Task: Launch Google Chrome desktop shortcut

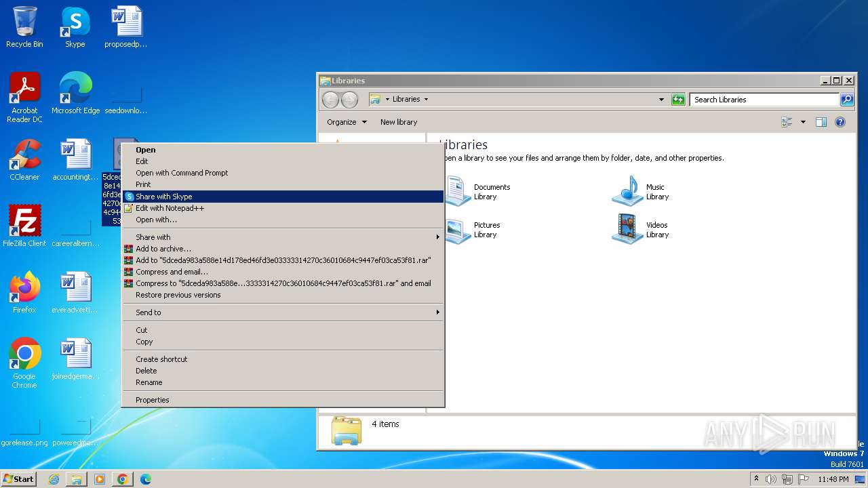Action: 24,363
